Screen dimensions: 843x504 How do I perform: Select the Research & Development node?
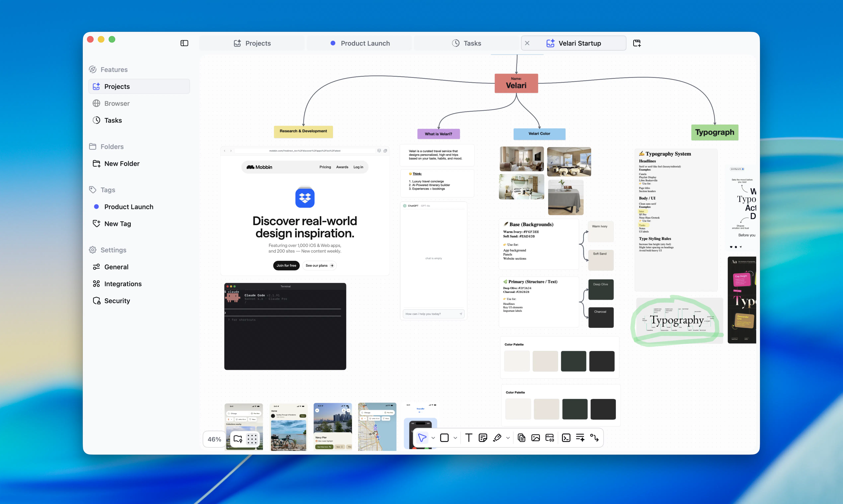(x=303, y=131)
